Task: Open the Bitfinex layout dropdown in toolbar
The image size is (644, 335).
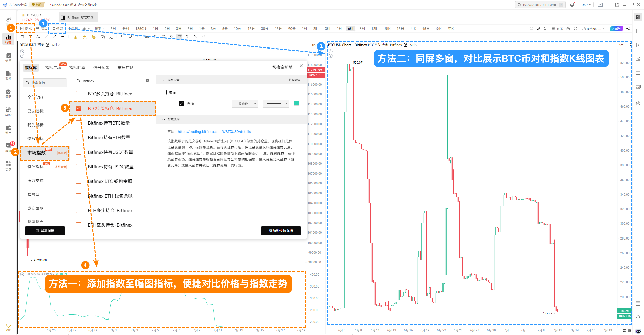Action: (x=593, y=29)
